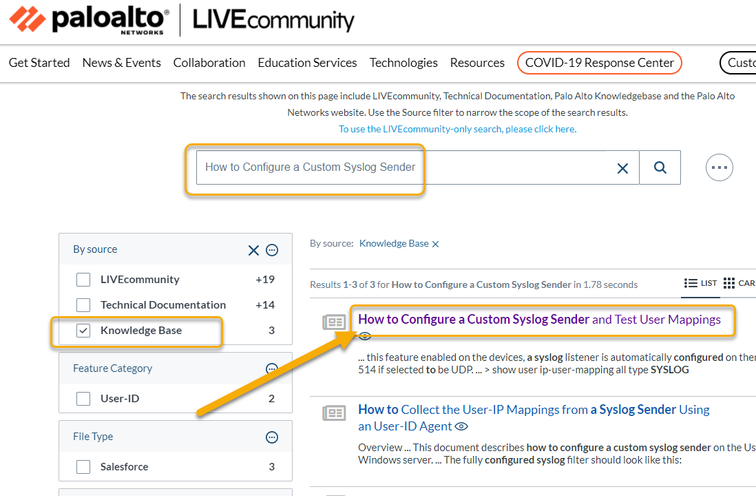Open How to Configure a Custom Syslog Sender result
Viewport: 756px width, 496px height.
[x=539, y=320]
